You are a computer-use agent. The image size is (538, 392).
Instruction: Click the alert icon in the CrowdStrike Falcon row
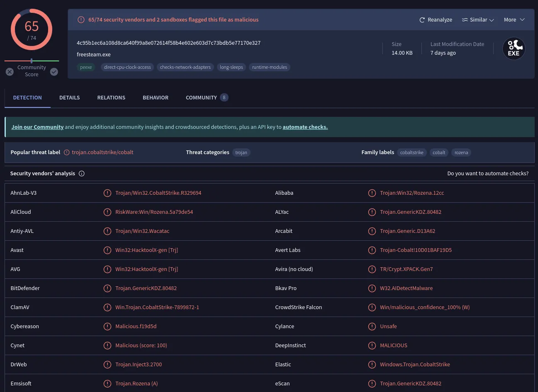click(372, 307)
